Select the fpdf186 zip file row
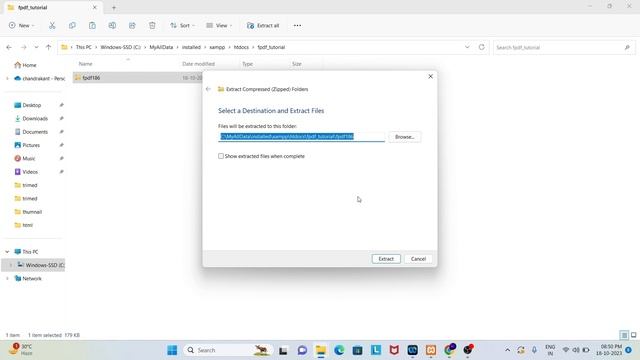The width and height of the screenshot is (640, 360). tap(138, 78)
